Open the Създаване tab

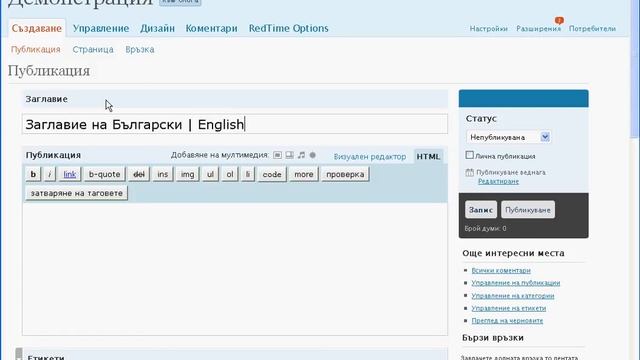pyautogui.click(x=37, y=28)
